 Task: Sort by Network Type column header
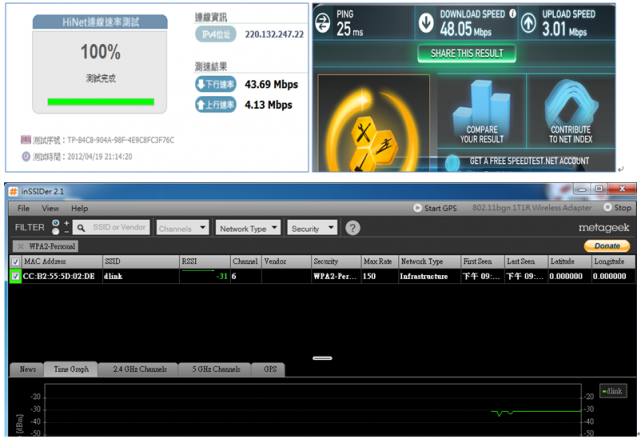tap(429, 262)
